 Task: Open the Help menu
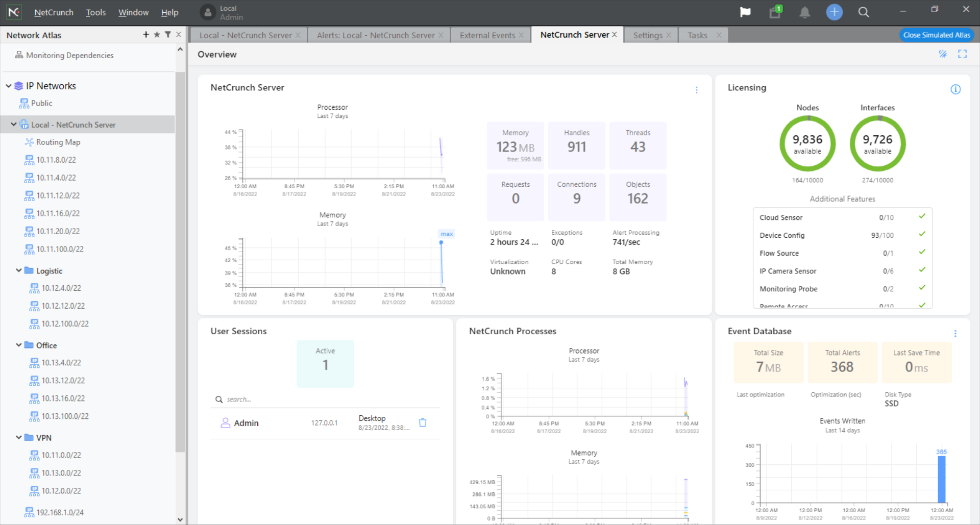(x=169, y=12)
